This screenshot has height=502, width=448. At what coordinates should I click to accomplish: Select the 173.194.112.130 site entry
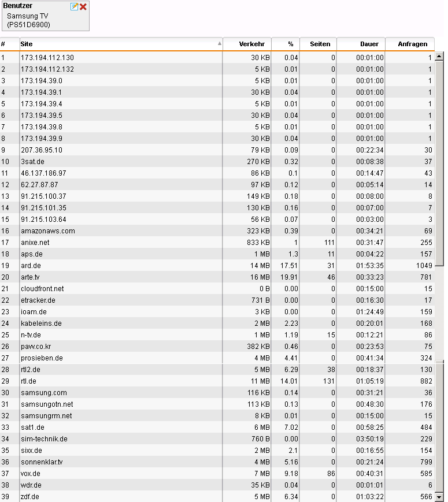click(x=47, y=58)
